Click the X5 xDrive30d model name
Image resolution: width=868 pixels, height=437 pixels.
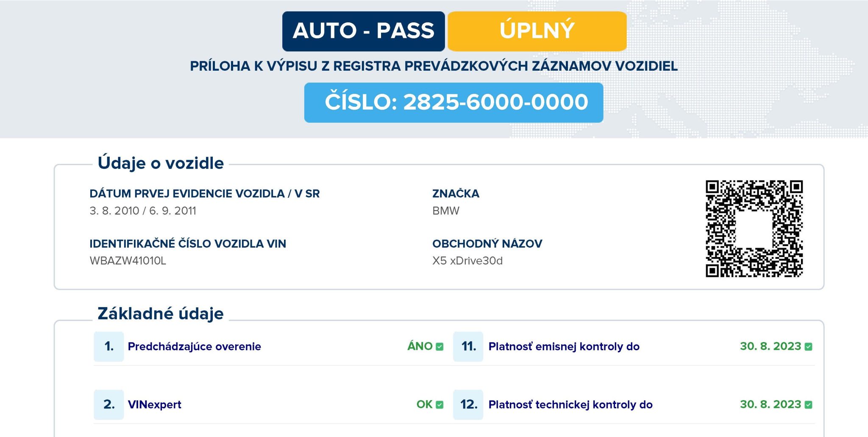pyautogui.click(x=467, y=260)
